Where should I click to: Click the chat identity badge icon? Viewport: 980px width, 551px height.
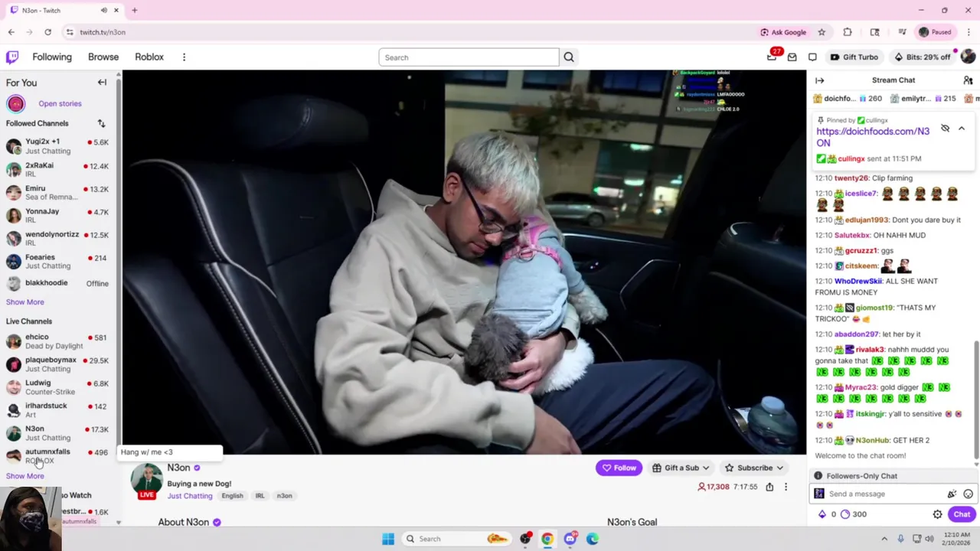[x=819, y=494]
